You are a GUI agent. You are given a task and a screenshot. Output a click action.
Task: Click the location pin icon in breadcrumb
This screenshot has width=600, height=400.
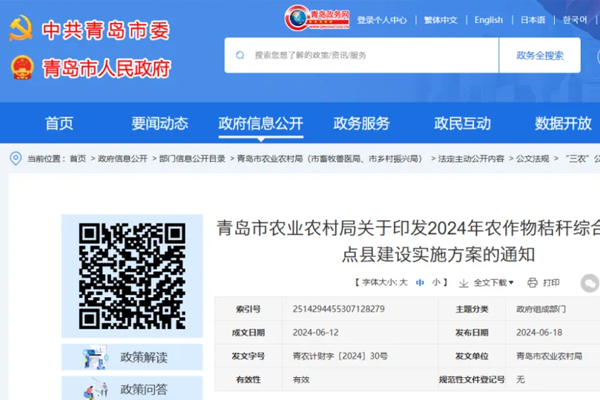coord(15,158)
